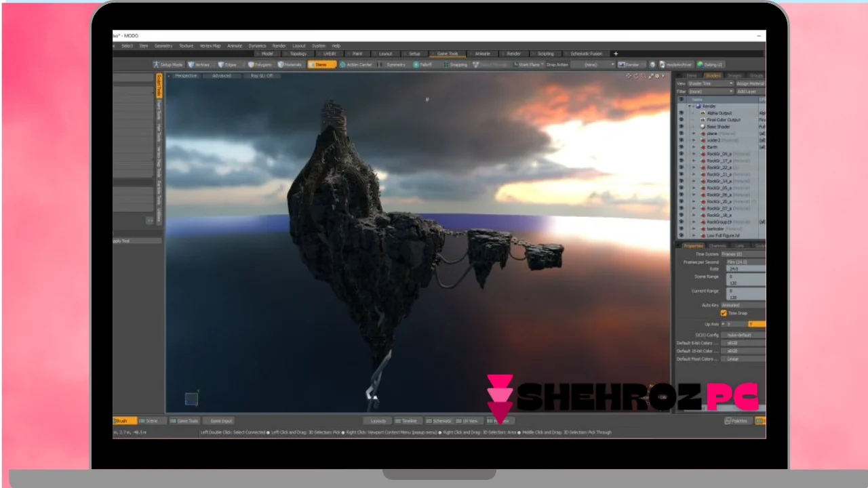The image size is (868, 488).
Task: Open the Falloff options
Action: [x=424, y=64]
